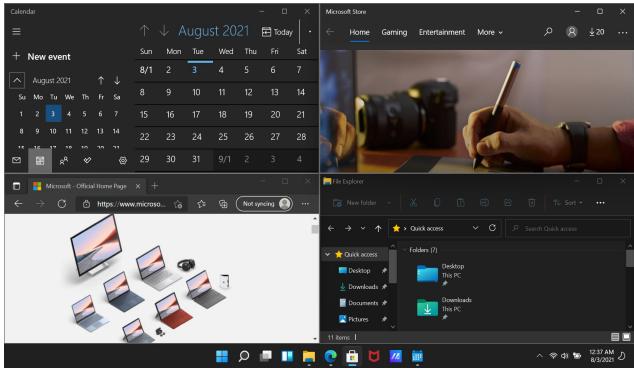
Task: Click the Today button in Calendar
Action: 277,32
